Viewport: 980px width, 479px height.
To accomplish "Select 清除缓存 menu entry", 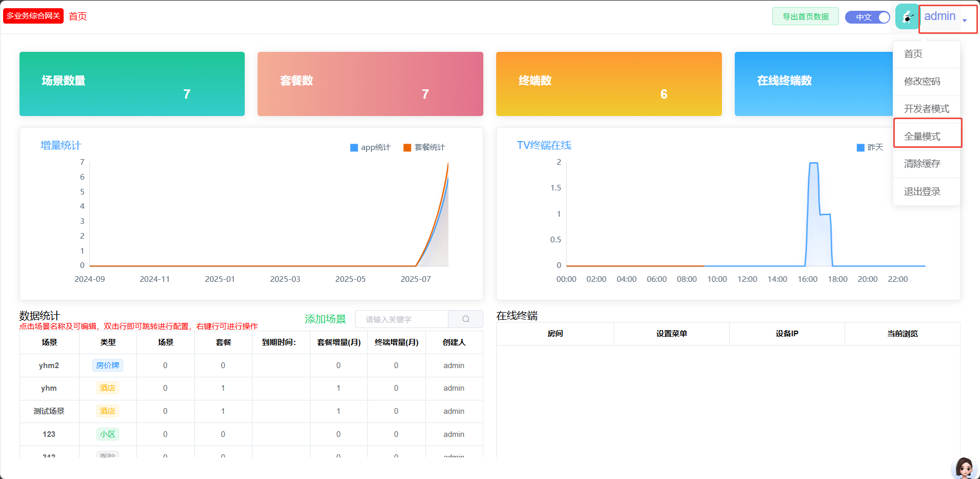I will click(x=922, y=164).
